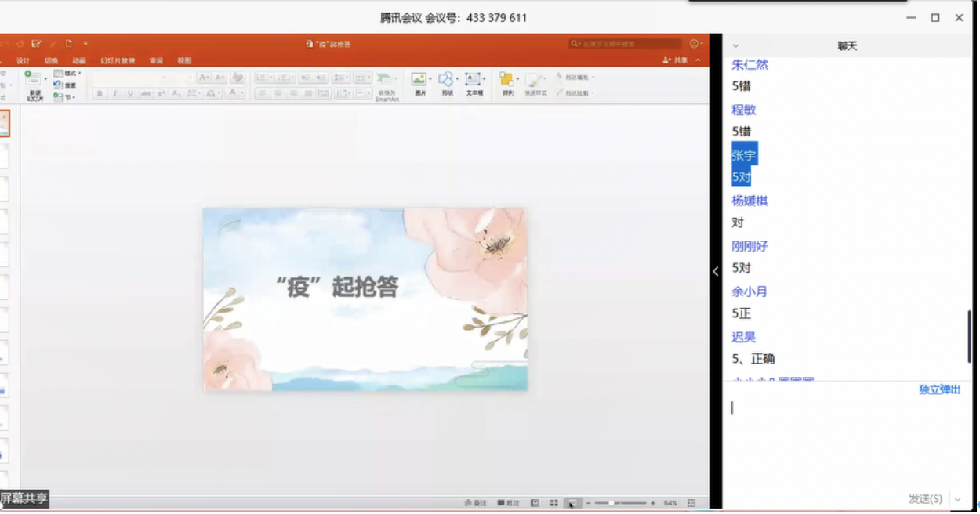Click the 独立弹出 pop-out link
The height and width of the screenshot is (514, 980).
click(939, 389)
